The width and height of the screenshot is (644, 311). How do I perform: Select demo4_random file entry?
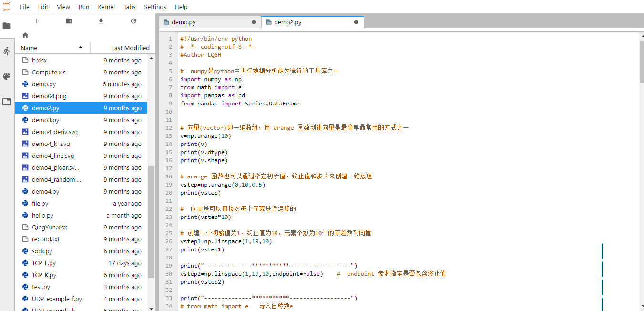pos(81,179)
